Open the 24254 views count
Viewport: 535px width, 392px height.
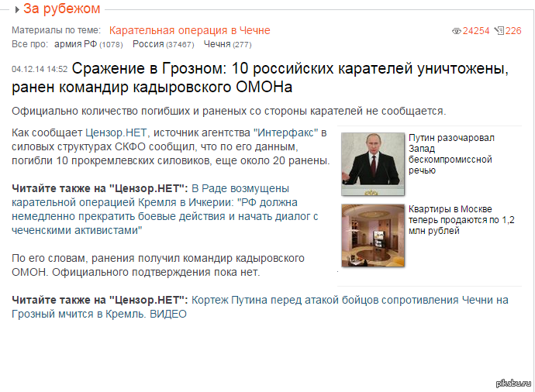point(476,31)
